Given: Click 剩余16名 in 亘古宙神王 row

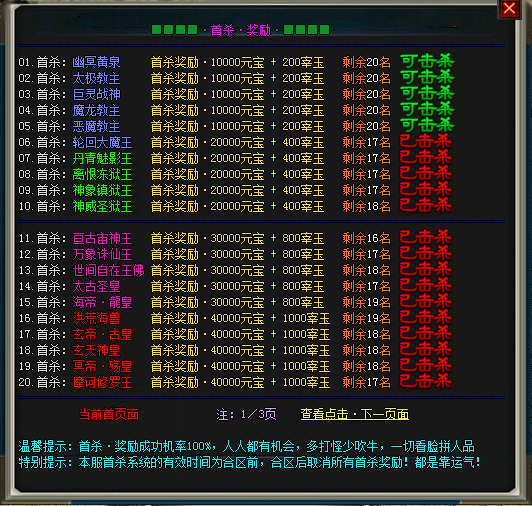Looking at the screenshot, I should (x=366, y=238).
